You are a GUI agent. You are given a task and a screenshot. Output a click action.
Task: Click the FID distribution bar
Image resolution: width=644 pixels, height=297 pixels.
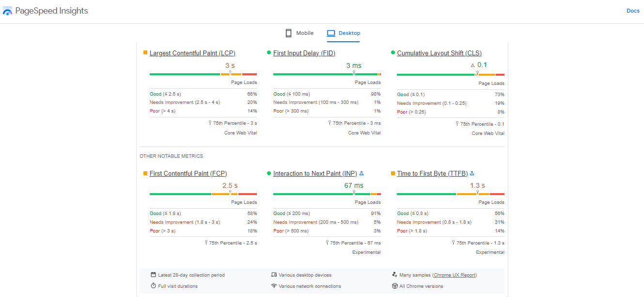point(327,74)
